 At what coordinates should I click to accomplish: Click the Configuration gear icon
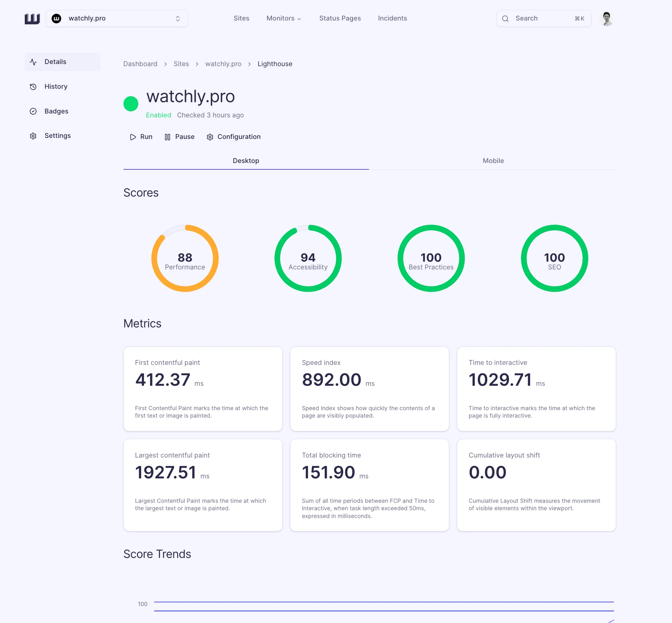(210, 137)
